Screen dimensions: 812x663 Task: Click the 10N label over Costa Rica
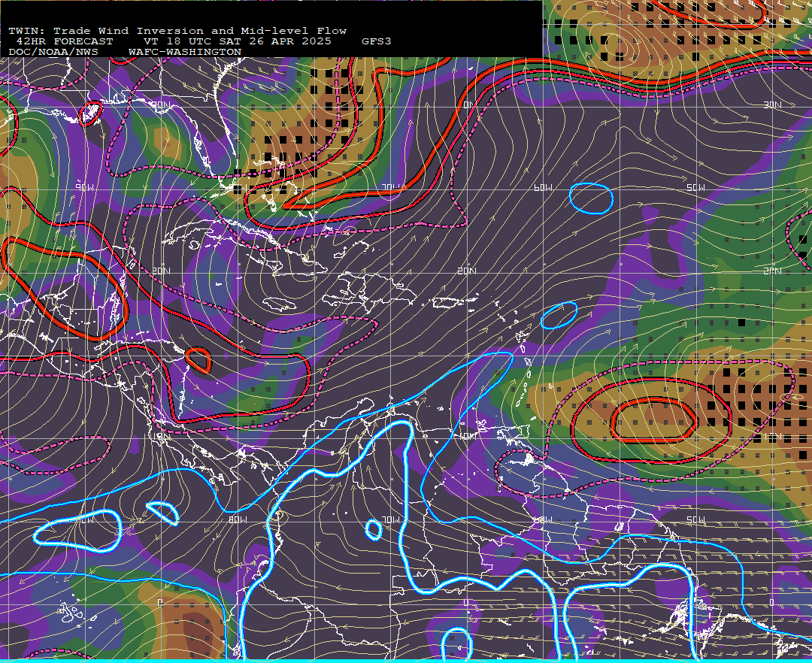(x=161, y=436)
